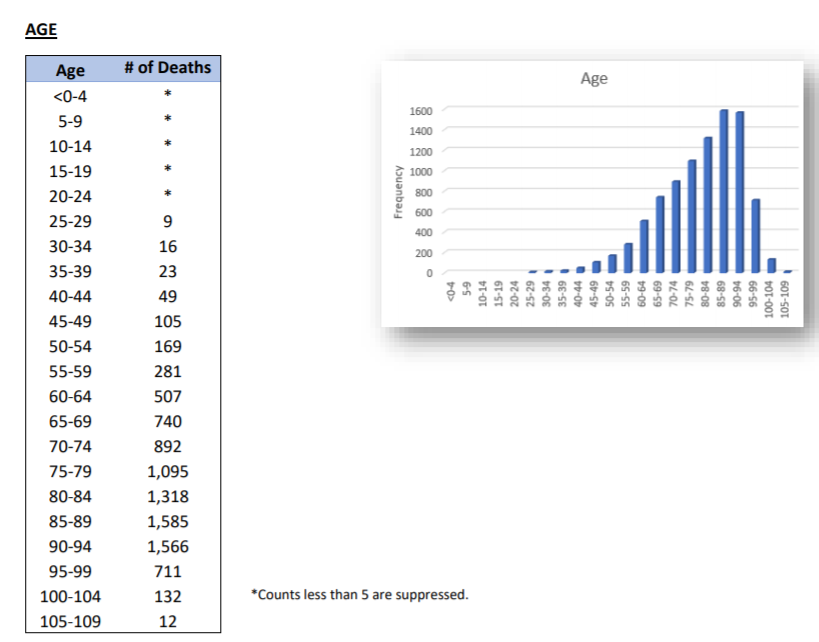Click the 1600 y-axis tick label

pyautogui.click(x=421, y=111)
